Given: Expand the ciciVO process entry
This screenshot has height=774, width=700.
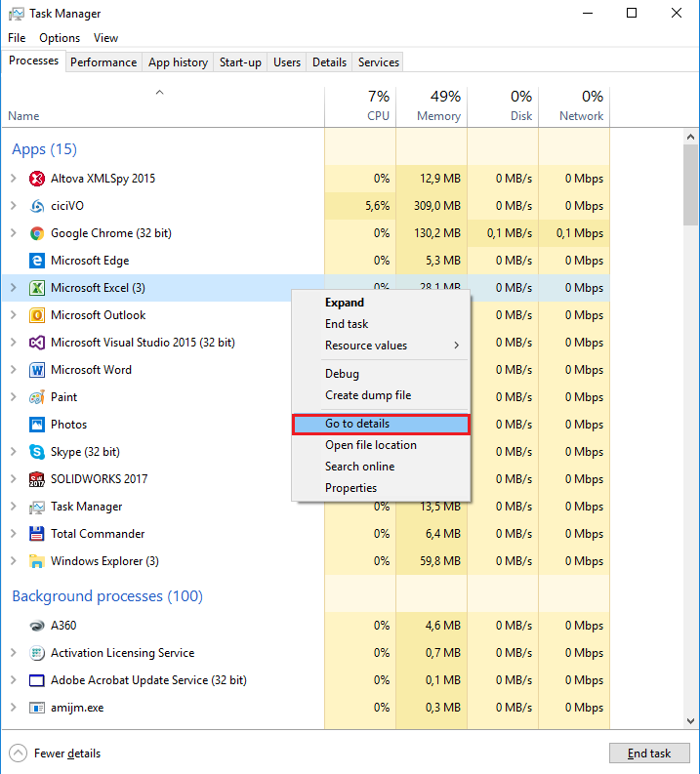Looking at the screenshot, I should point(13,206).
